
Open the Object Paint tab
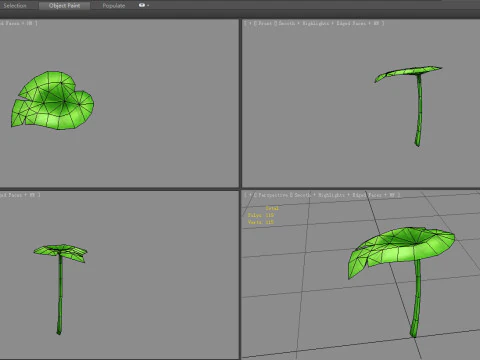[64, 6]
